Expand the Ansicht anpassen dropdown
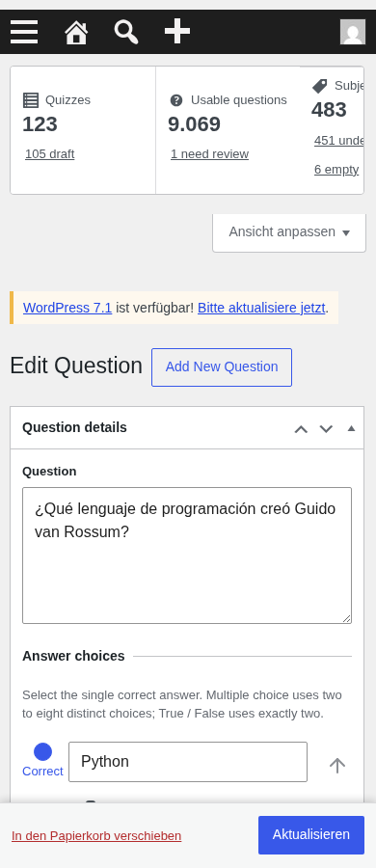 289,231
